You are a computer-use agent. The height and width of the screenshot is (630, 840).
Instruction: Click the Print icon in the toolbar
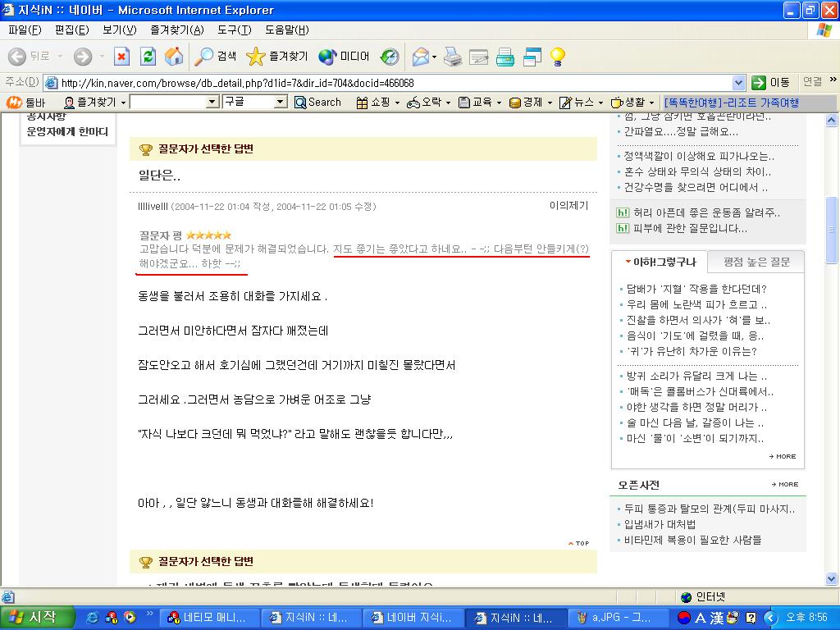(x=452, y=56)
